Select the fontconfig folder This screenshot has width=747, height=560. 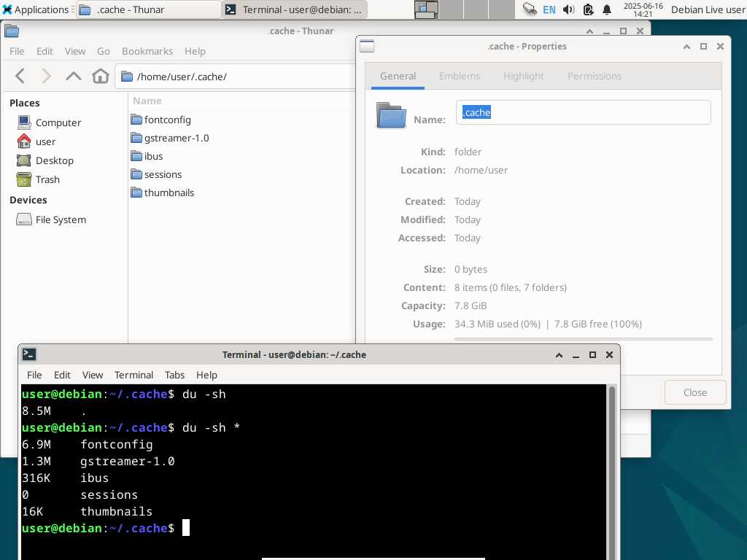pyautogui.click(x=167, y=120)
